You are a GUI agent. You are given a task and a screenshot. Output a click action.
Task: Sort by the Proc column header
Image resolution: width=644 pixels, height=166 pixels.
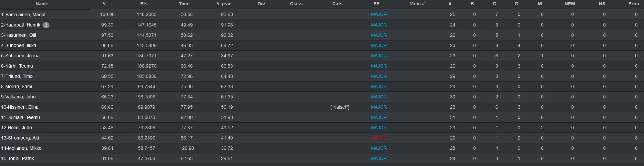click(x=633, y=4)
